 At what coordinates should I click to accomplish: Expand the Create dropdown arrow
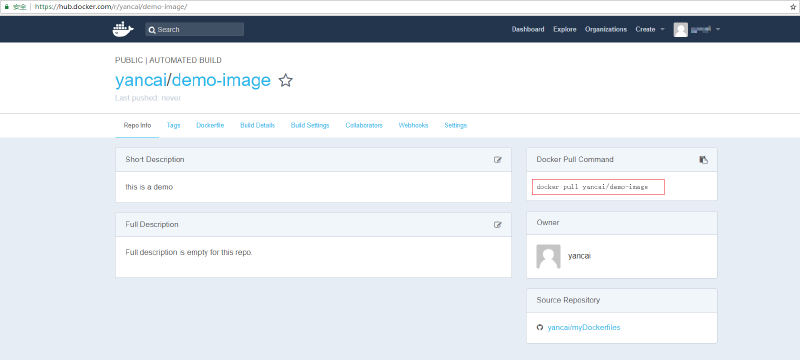point(662,30)
